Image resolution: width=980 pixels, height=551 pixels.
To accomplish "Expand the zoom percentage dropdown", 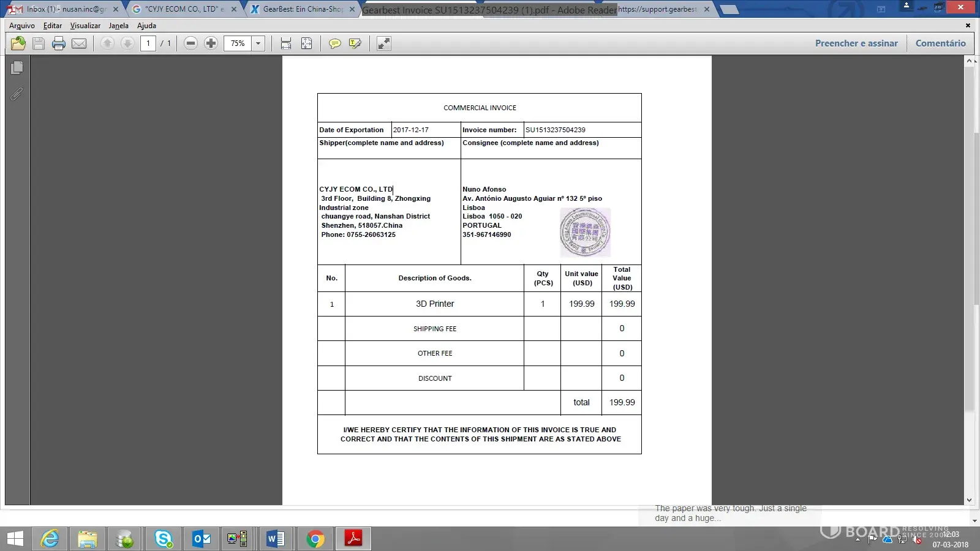I will coord(258,43).
